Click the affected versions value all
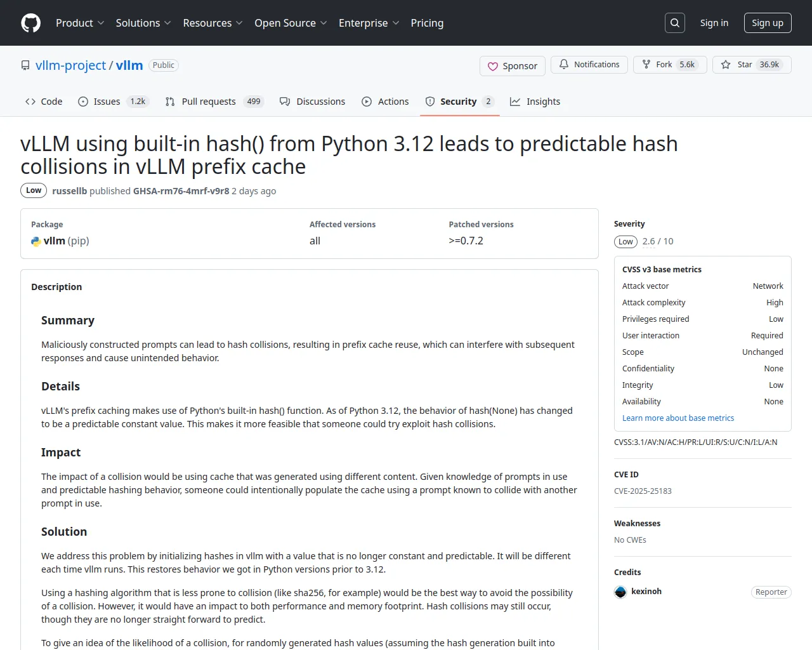Viewport: 812px width, 650px height. tap(315, 241)
